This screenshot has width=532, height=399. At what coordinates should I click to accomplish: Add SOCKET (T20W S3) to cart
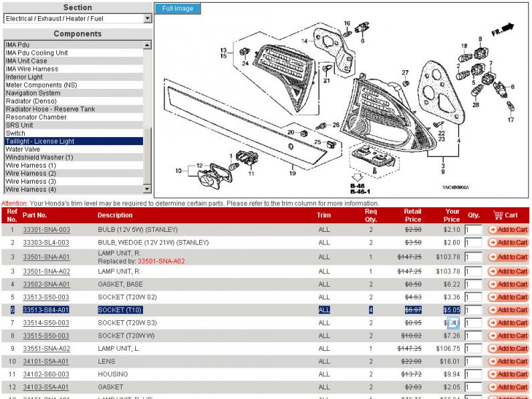[508, 323]
